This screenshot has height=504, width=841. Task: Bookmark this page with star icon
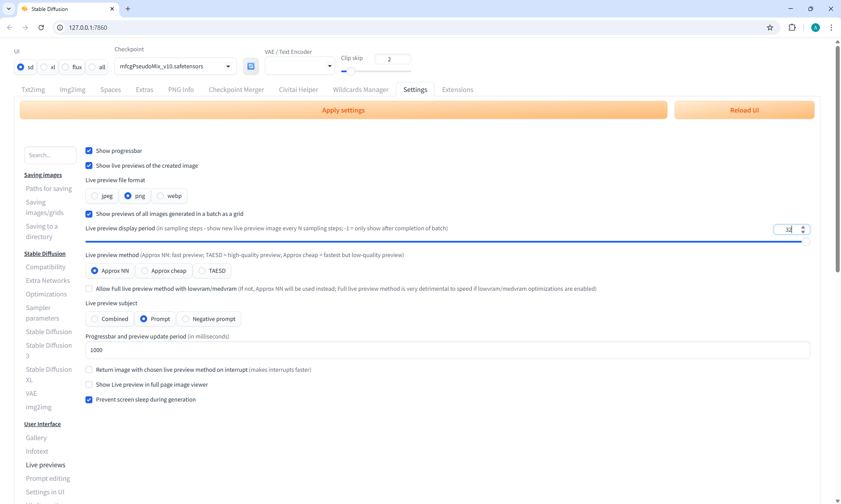tap(770, 28)
